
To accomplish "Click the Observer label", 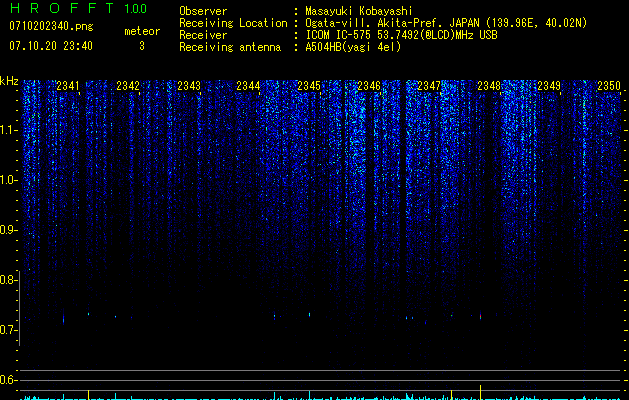I will click(203, 11).
